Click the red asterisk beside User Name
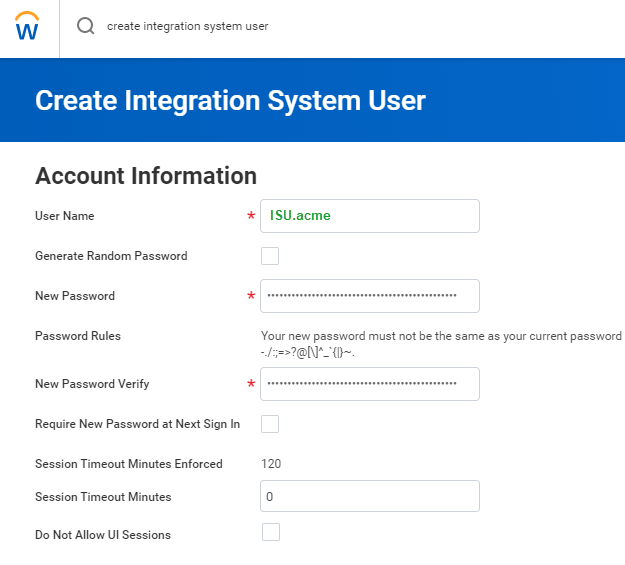Viewport: 625px width, 565px height. [251, 217]
